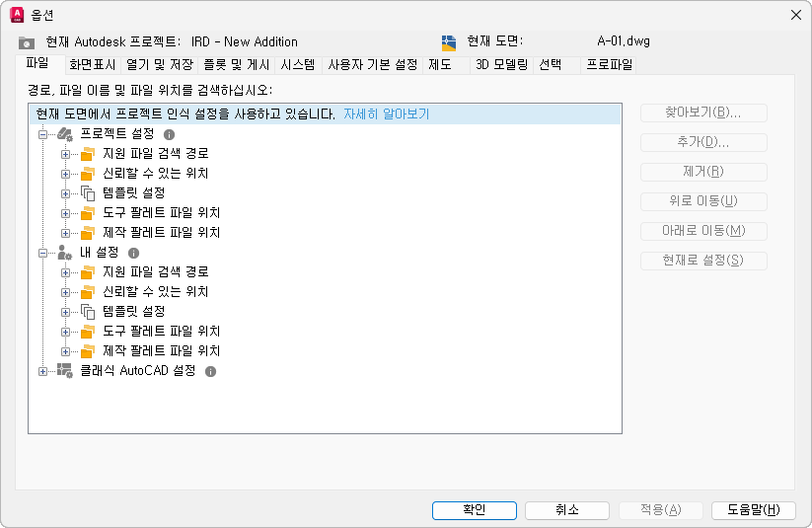Open help with 도움말(H) button

click(754, 510)
